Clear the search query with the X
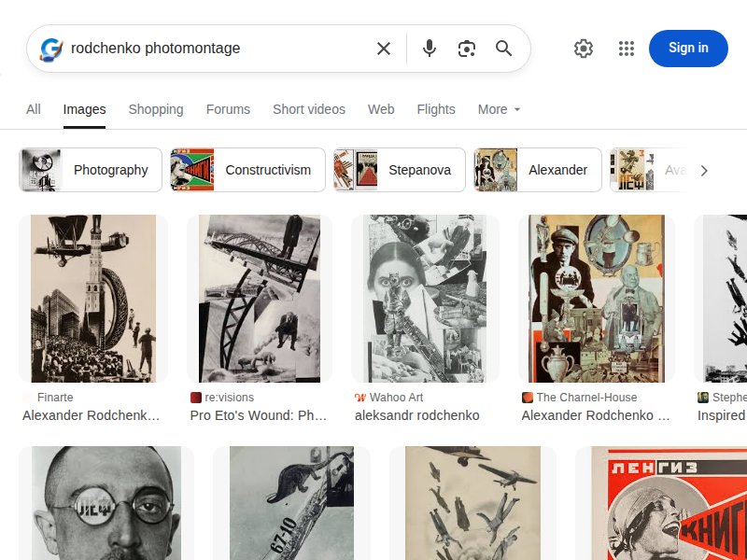The width and height of the screenshot is (747, 560). [384, 48]
